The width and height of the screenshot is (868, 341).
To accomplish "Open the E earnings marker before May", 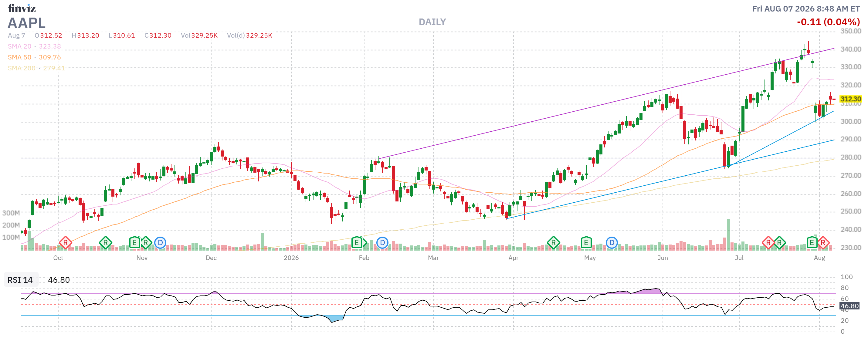I will (586, 243).
